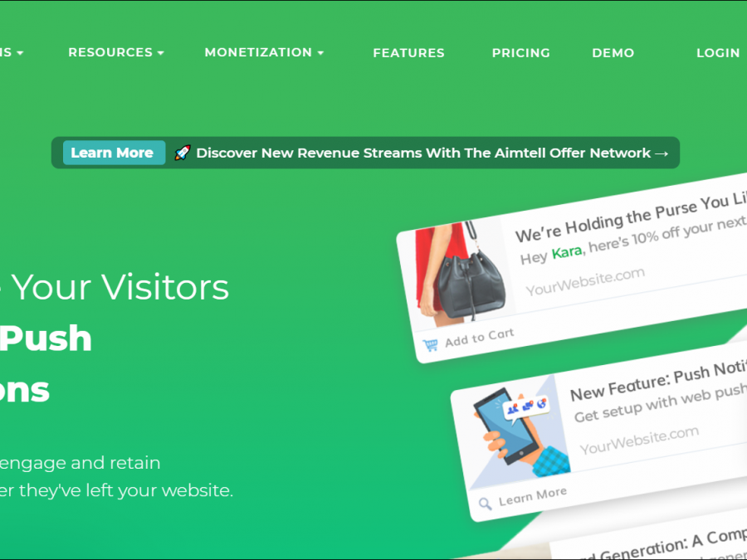The image size is (747, 560).
Task: Open the Features page
Action: (x=408, y=53)
